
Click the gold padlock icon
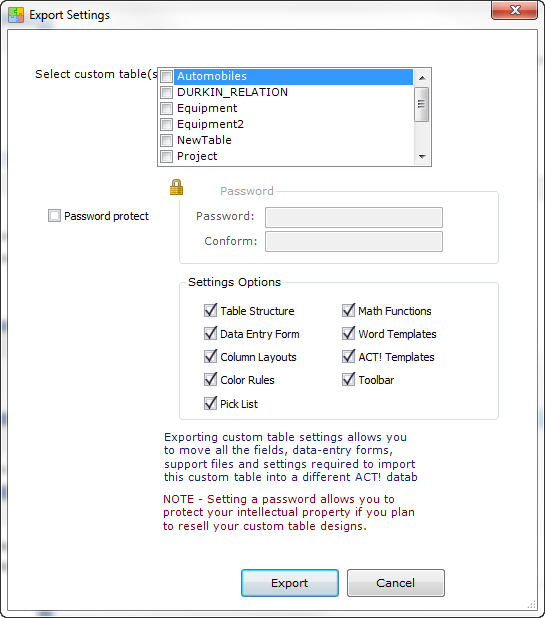[x=176, y=187]
